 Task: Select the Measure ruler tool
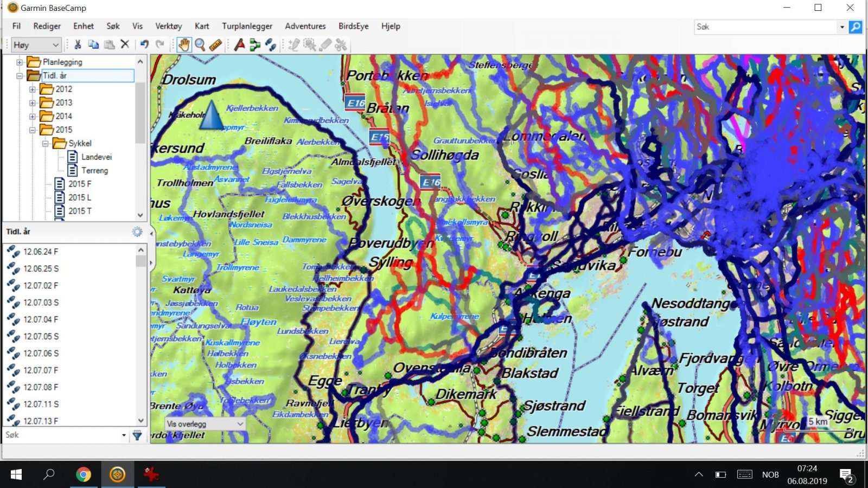click(216, 45)
